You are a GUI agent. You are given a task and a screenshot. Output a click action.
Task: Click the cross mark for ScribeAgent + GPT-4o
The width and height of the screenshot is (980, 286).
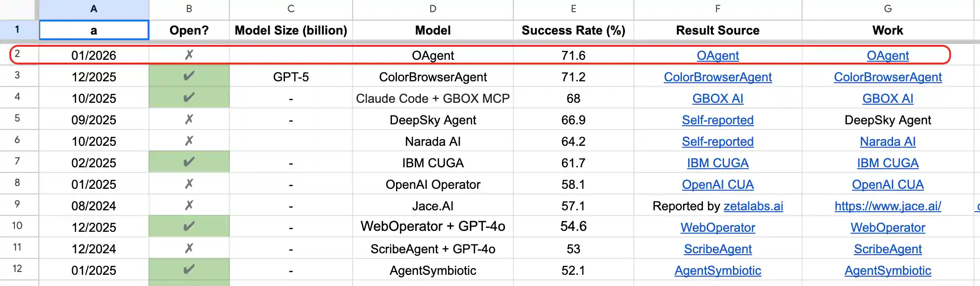point(189,249)
